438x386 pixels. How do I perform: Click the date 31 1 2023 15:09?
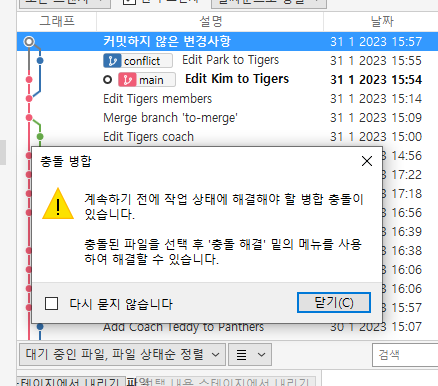point(376,118)
